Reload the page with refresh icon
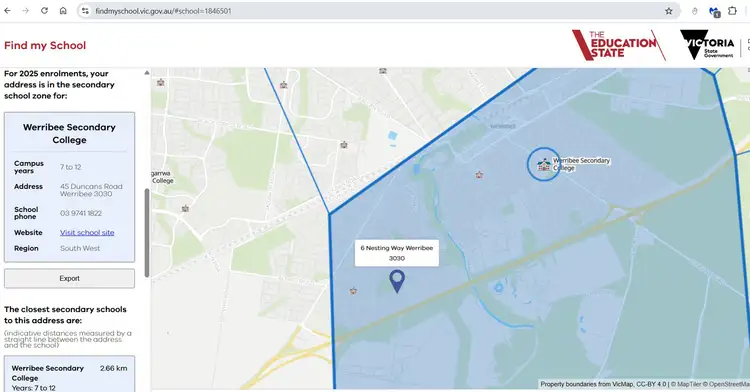 [x=44, y=11]
